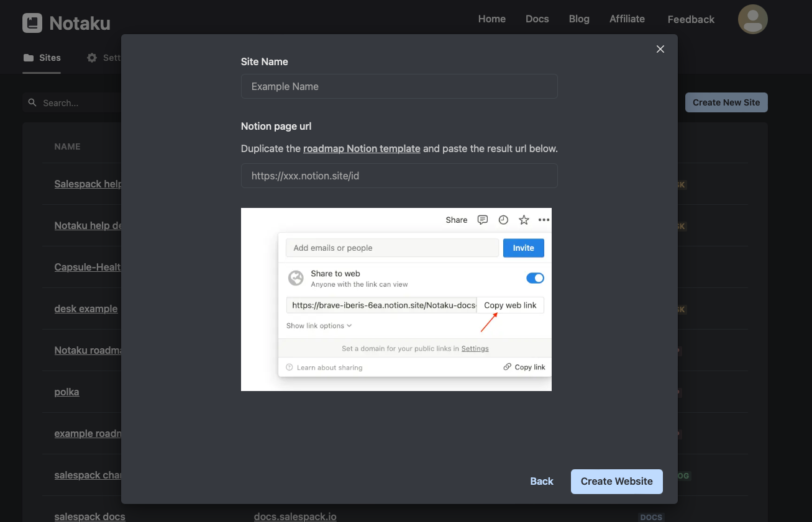Image resolution: width=812 pixels, height=522 pixels.
Task: Focus the Notion page url input field
Action: 399,176
